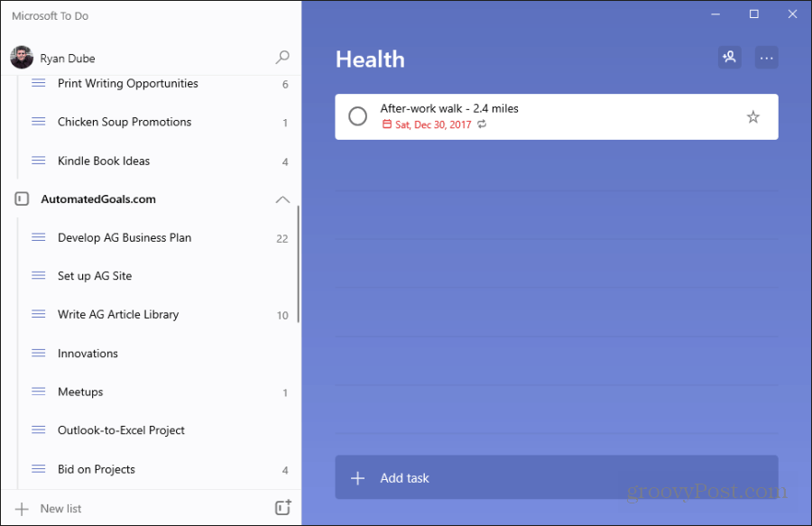Click list icon beside Print Writing Opportunities
The height and width of the screenshot is (526, 812).
pos(38,83)
